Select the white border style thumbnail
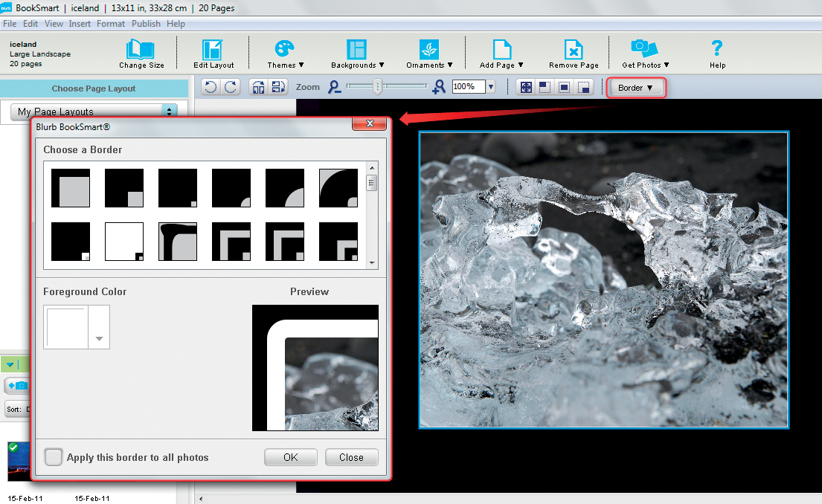The height and width of the screenshot is (504, 822). pyautogui.click(x=124, y=242)
